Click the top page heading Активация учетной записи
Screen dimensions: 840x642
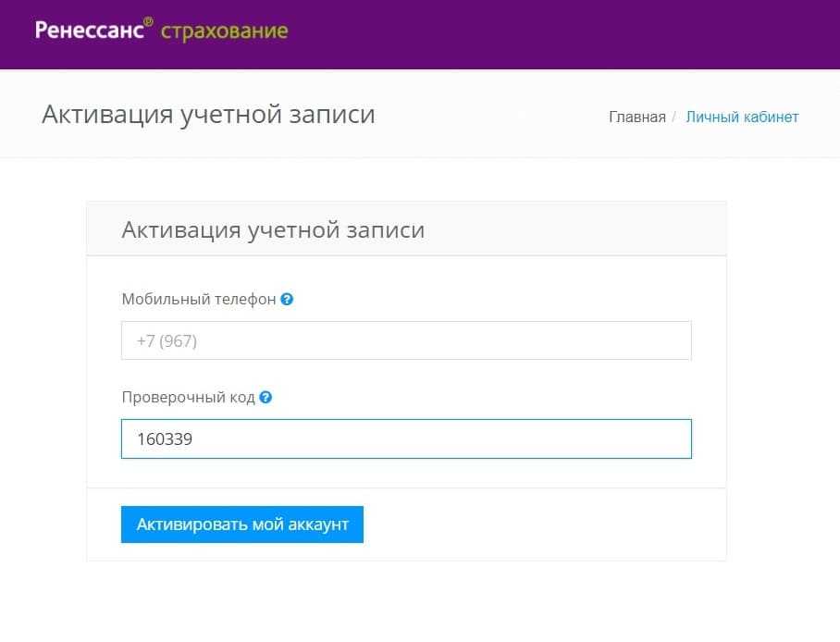(x=208, y=115)
